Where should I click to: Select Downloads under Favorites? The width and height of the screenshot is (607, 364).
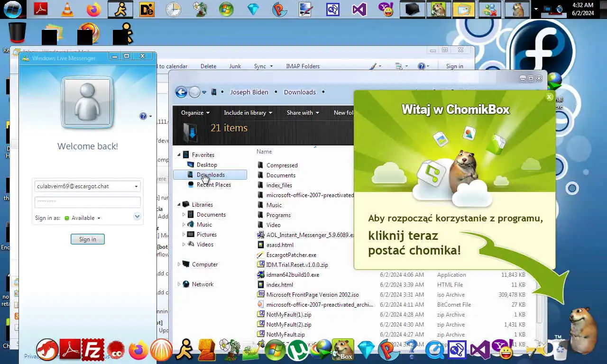[x=211, y=175]
